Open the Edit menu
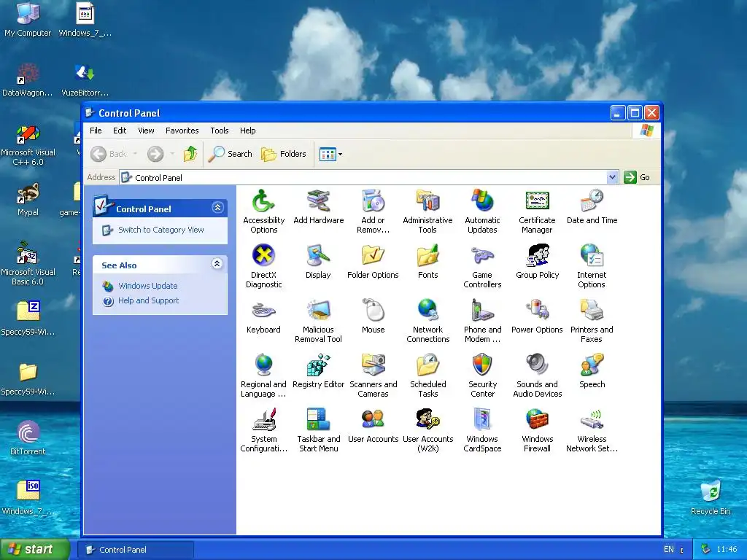This screenshot has width=747, height=560. pos(120,131)
